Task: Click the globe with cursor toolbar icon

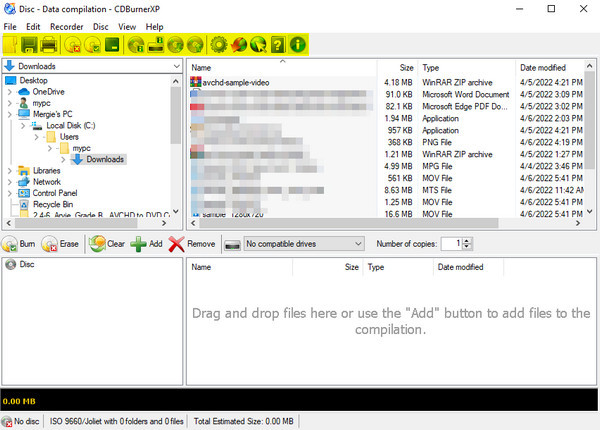Action: point(258,45)
